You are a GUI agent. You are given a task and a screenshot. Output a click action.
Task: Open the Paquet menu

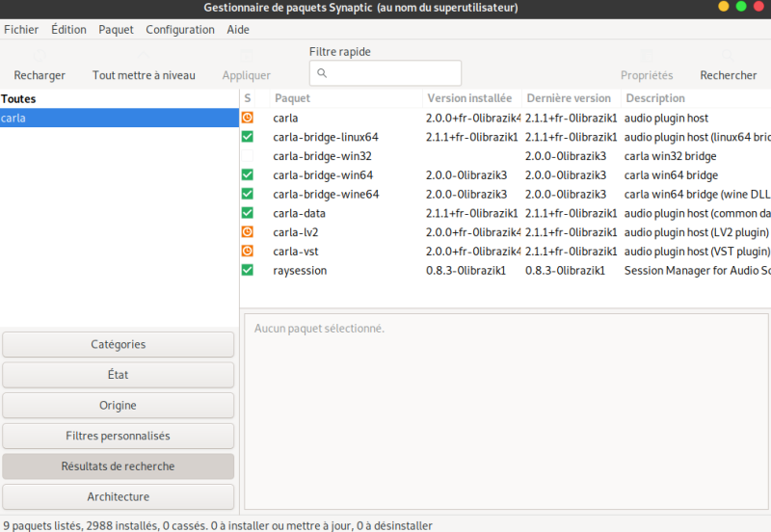coord(116,30)
